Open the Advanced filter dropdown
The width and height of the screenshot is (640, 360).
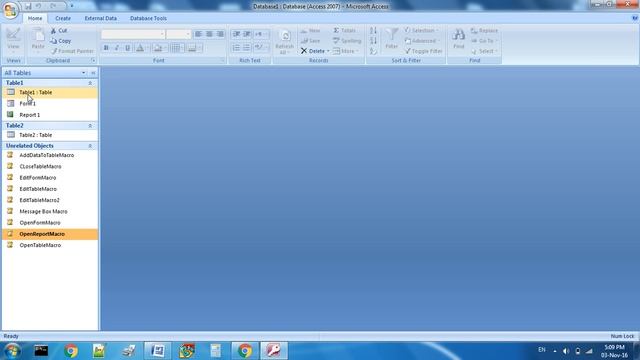(x=422, y=41)
